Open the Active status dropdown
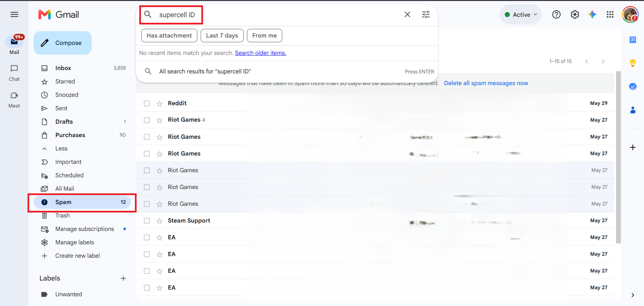 tap(521, 14)
